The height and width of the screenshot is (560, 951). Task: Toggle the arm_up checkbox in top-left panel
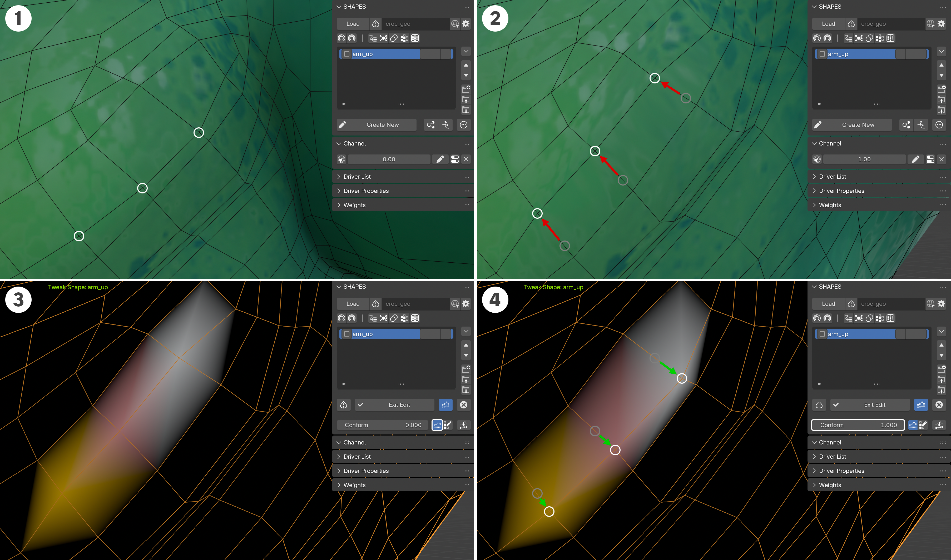click(x=346, y=54)
